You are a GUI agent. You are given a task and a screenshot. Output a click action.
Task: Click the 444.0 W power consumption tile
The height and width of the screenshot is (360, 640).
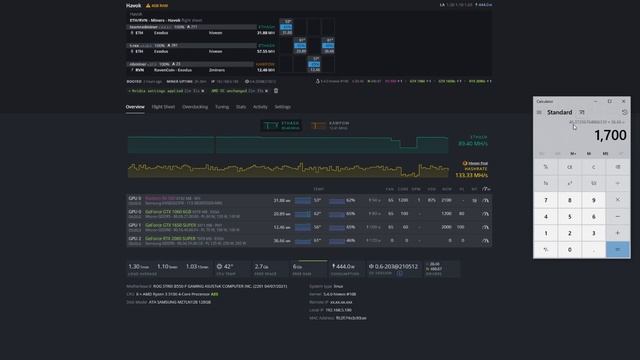pos(346,269)
